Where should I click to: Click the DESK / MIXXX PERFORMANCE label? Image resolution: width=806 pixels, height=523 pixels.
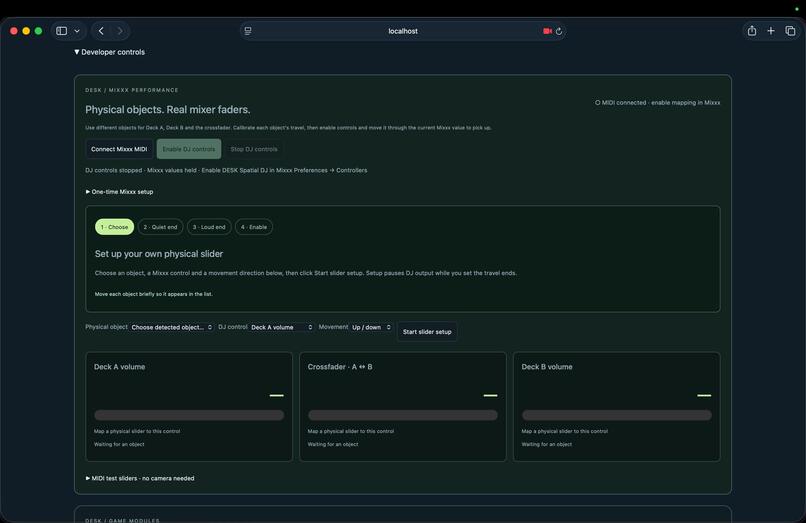coord(132,90)
